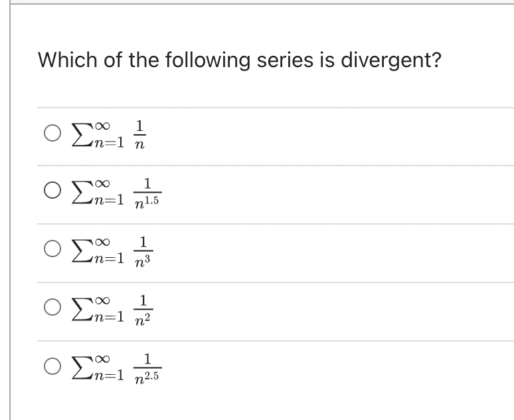514x420 pixels.
Task: Click the sigma symbol in the fourth answer option
Action: pos(82,310)
